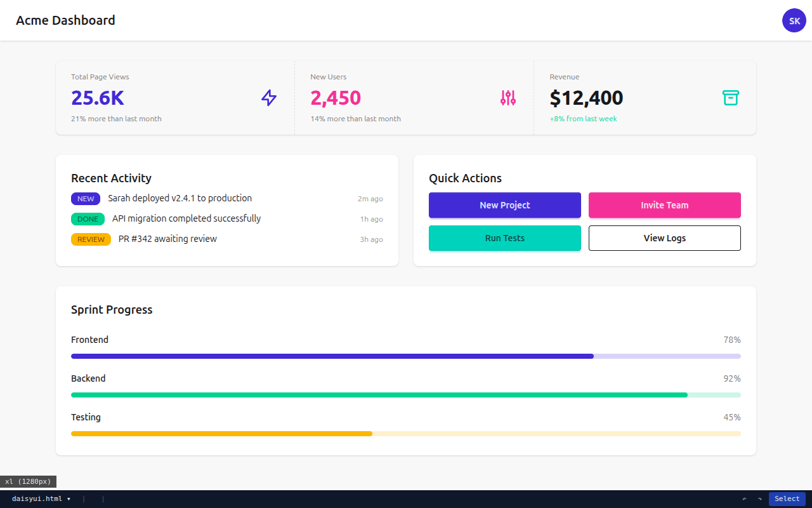Open the SK user avatar
The width and height of the screenshot is (812, 508).
pyautogui.click(x=794, y=20)
